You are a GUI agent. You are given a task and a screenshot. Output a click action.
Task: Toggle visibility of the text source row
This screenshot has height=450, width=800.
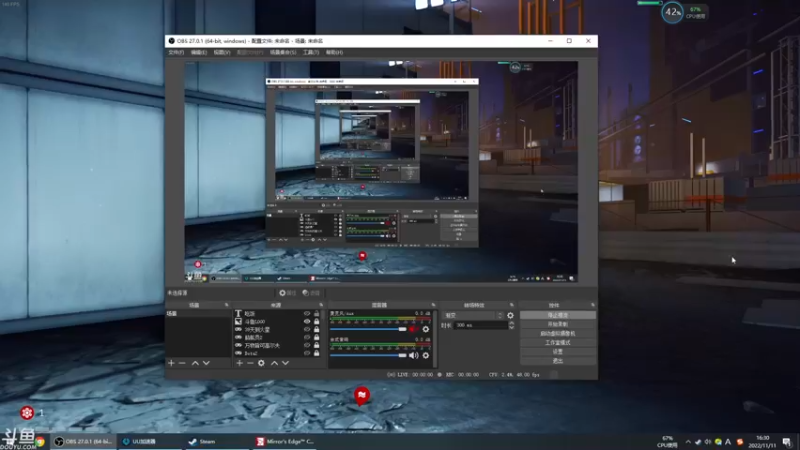tap(307, 314)
